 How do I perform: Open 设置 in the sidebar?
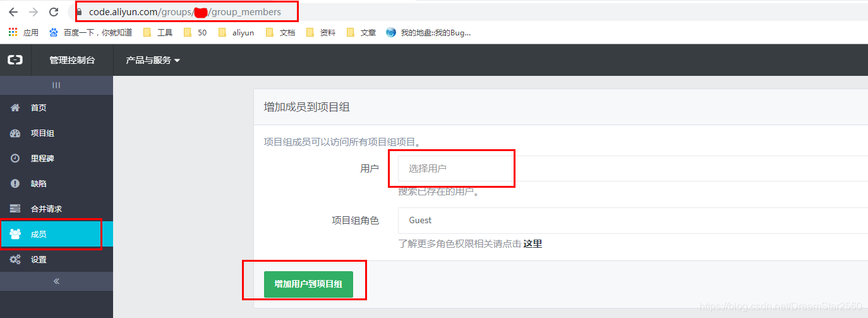click(56, 259)
